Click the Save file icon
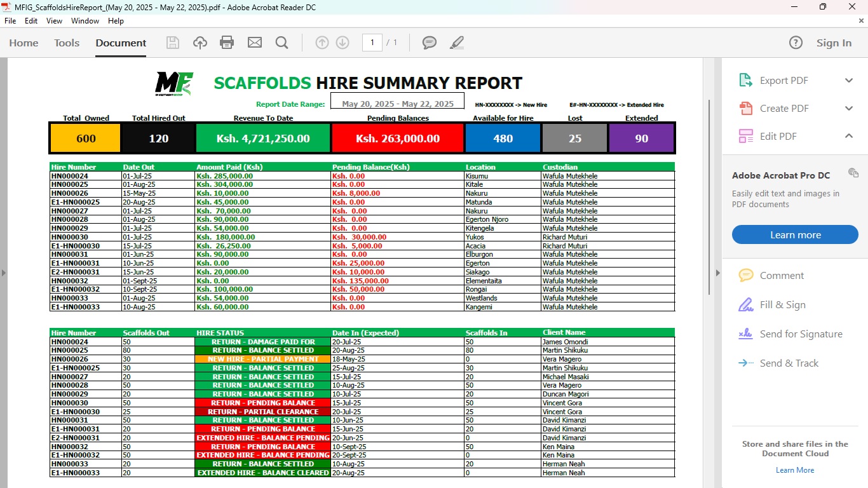Viewport: 868px width, 488px height. tap(173, 43)
